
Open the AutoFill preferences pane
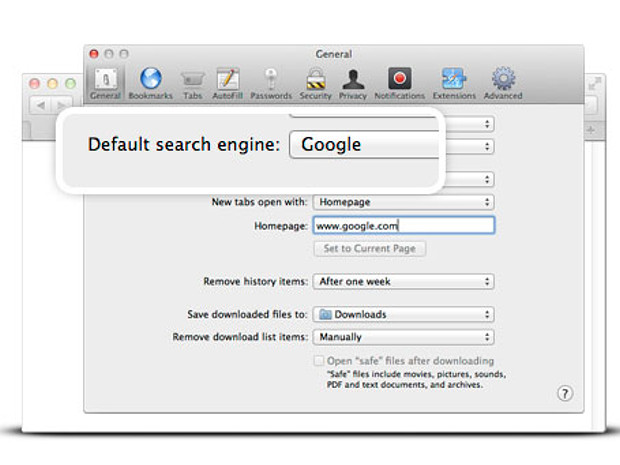pos(228,84)
